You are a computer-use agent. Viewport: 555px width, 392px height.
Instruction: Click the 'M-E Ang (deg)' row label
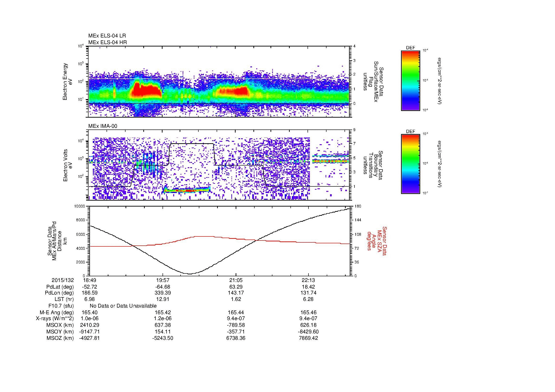pos(57,313)
